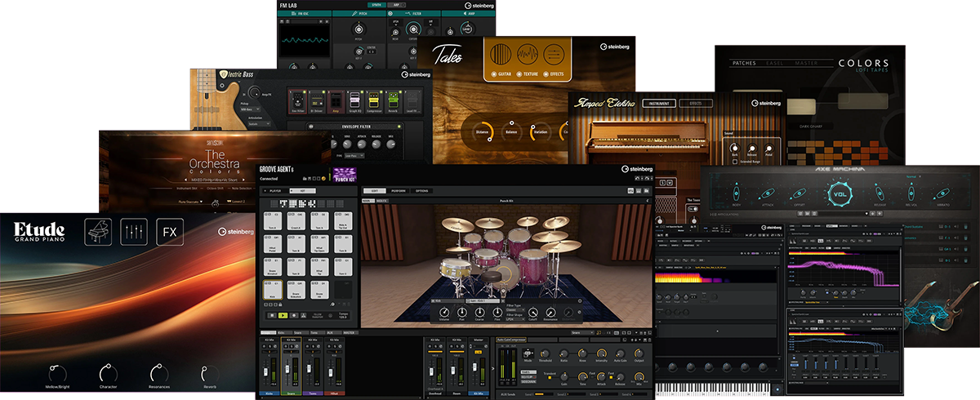Viewport: 980px width, 400px height.
Task: Click the Balance dial in Tales
Action: tap(512, 131)
